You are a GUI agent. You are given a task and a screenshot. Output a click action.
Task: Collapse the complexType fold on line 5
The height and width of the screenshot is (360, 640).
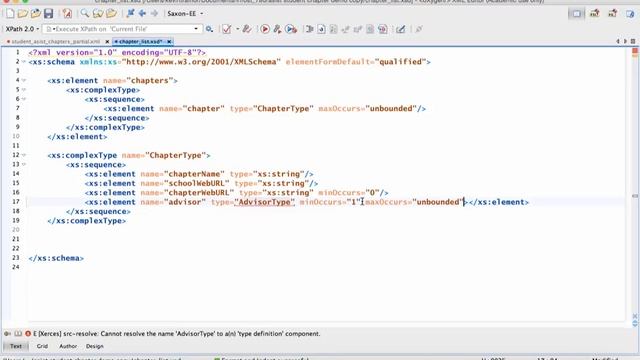24,90
